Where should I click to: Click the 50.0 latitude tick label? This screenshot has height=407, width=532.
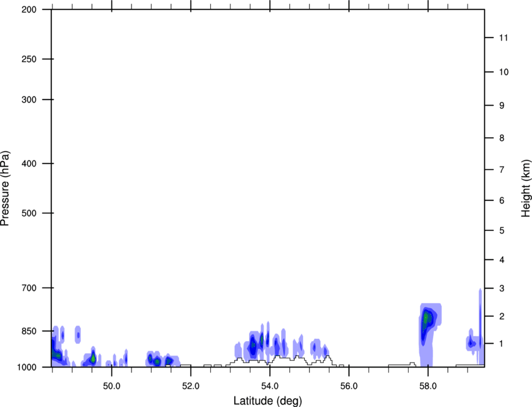point(111,386)
